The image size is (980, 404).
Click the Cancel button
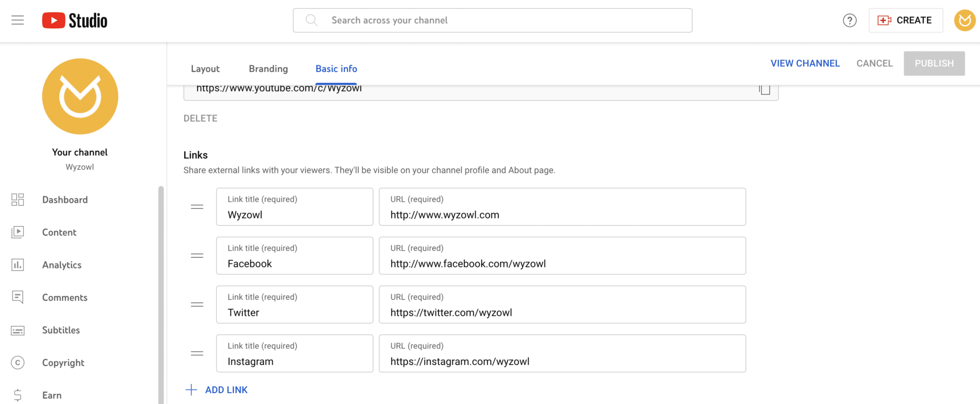[x=875, y=63]
